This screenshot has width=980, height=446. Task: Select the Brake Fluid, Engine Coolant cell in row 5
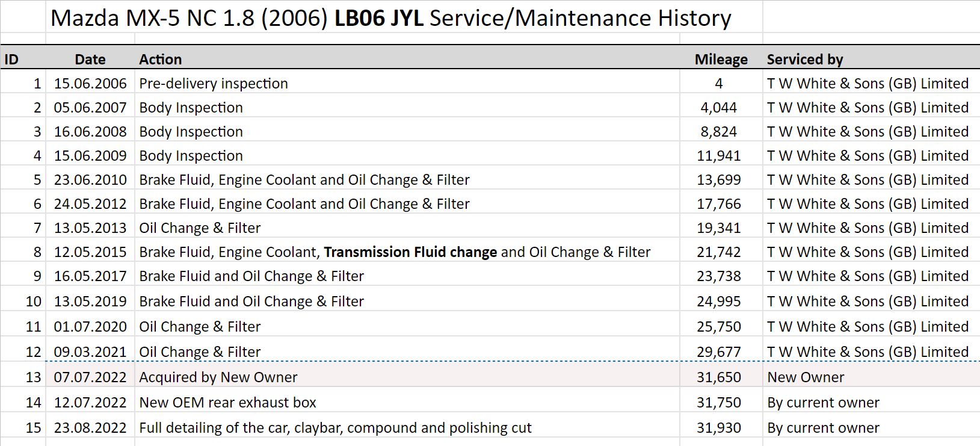coord(407,179)
